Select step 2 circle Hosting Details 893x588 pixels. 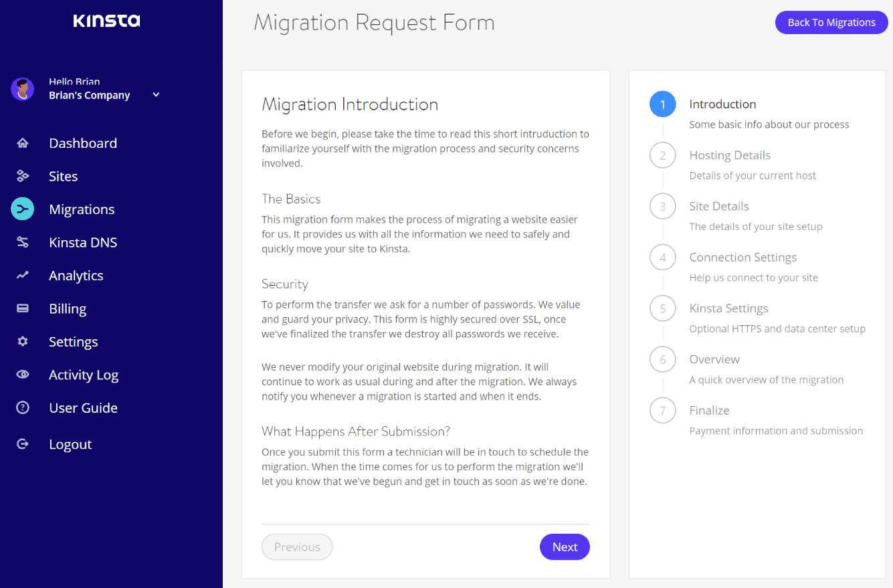(663, 155)
